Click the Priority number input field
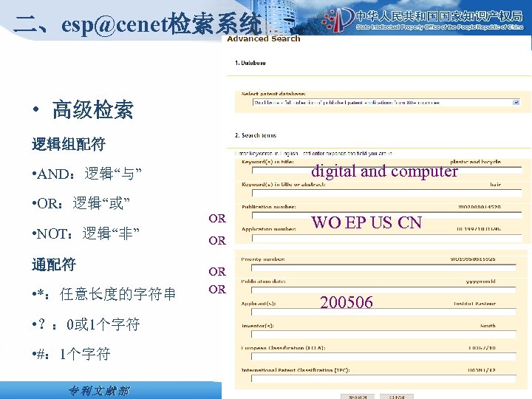 [383, 267]
